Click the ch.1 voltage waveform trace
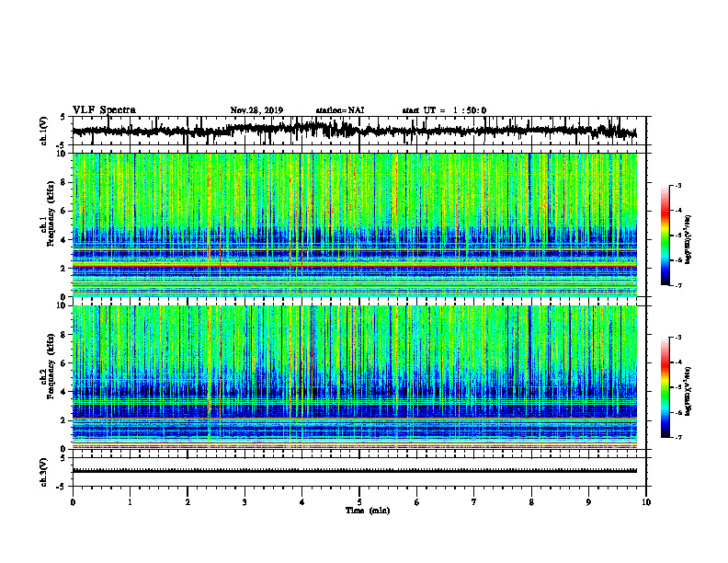The image size is (728, 563). (x=354, y=131)
